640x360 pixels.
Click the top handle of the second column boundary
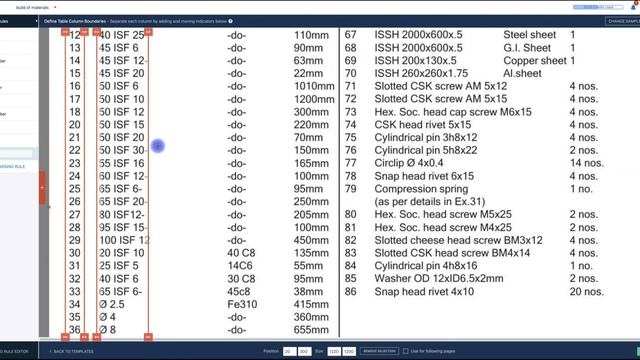[x=84, y=32]
